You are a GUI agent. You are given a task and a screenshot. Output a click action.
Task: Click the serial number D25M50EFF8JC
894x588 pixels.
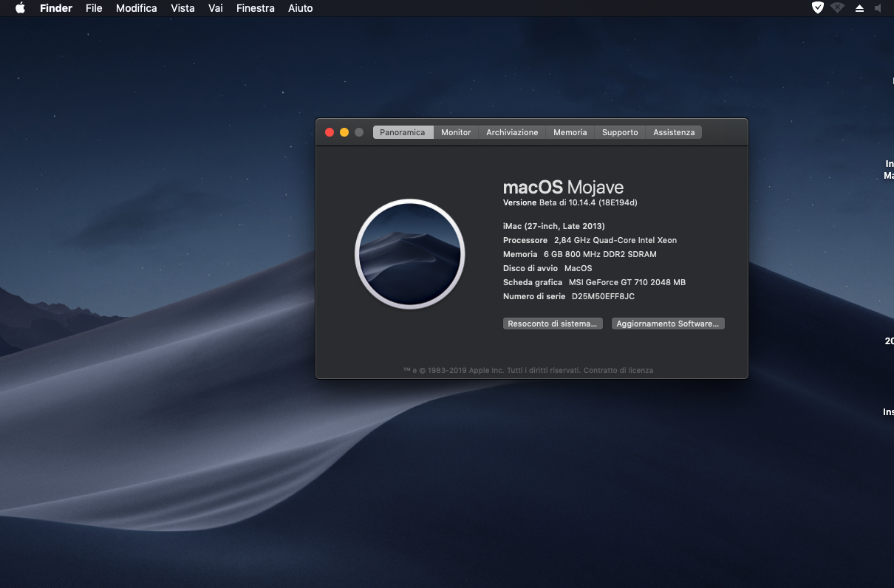604,296
